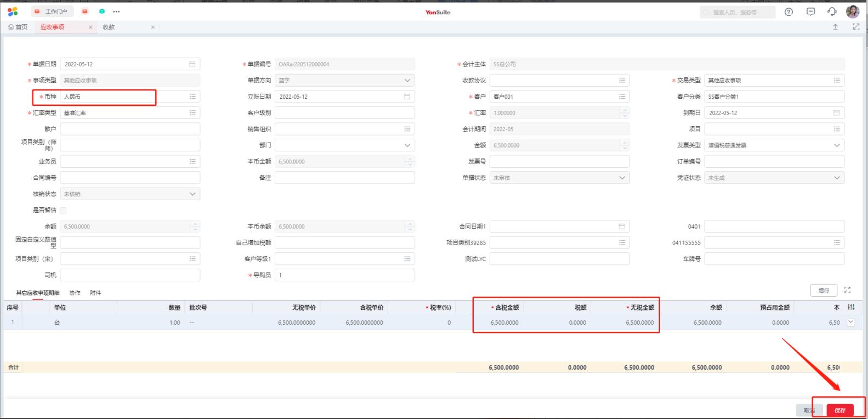Viewport: 868px width, 419px height.
Task: Click the 增行 button
Action: pyautogui.click(x=823, y=291)
